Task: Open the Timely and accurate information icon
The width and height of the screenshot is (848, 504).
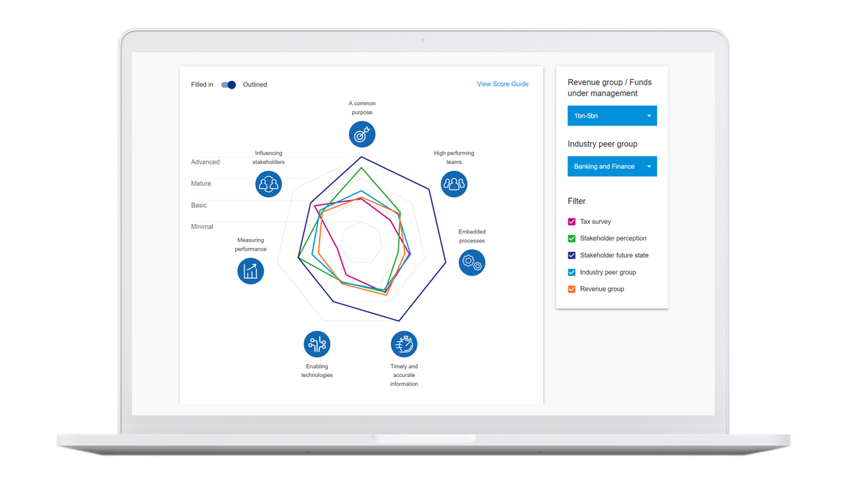Action: coord(404,344)
